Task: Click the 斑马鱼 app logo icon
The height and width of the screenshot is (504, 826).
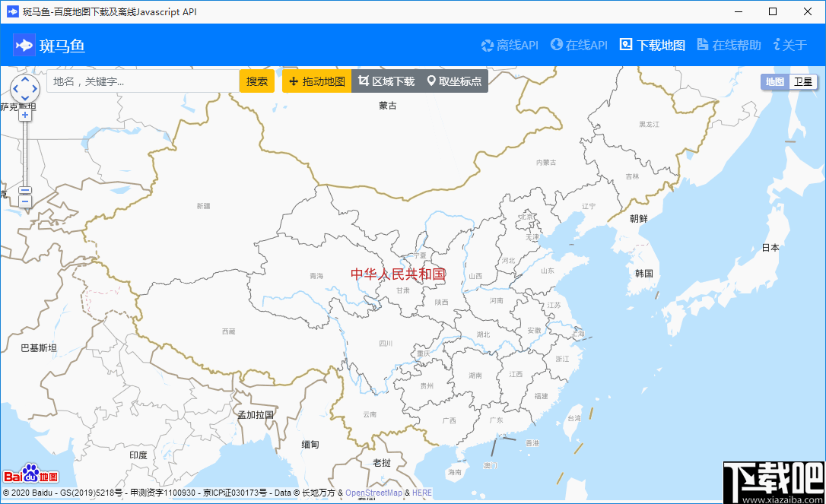Action: coord(24,45)
